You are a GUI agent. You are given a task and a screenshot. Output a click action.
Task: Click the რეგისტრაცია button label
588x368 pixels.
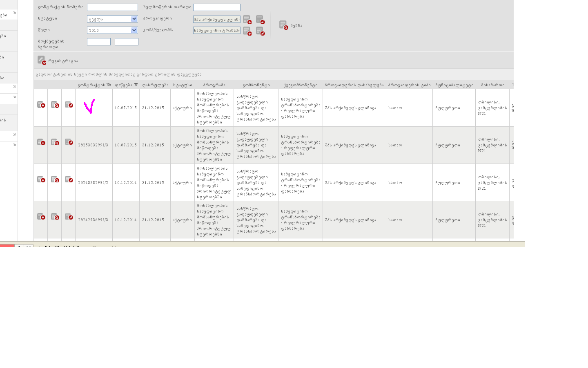63,61
